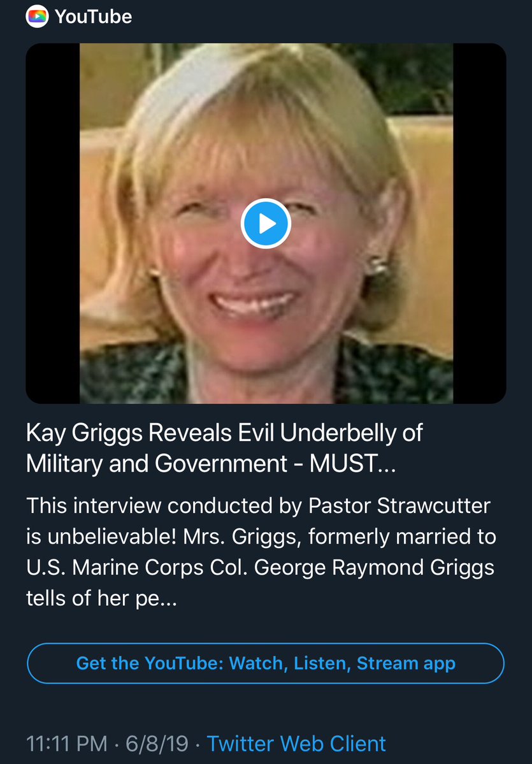The image size is (532, 764).
Task: Open the "Kay Griggs Reveals Evil Underbelly" title
Action: (224, 433)
